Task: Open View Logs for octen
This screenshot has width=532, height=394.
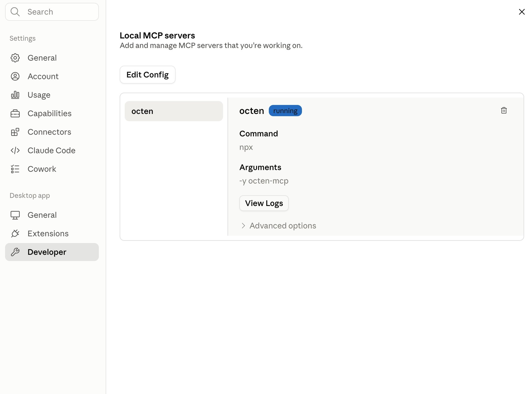Action: pyautogui.click(x=264, y=203)
